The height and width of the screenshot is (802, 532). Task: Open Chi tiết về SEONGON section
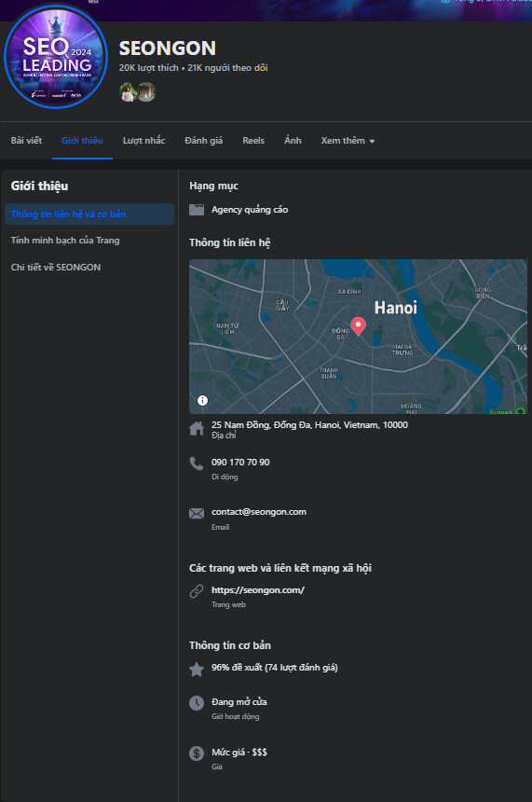[x=56, y=267]
